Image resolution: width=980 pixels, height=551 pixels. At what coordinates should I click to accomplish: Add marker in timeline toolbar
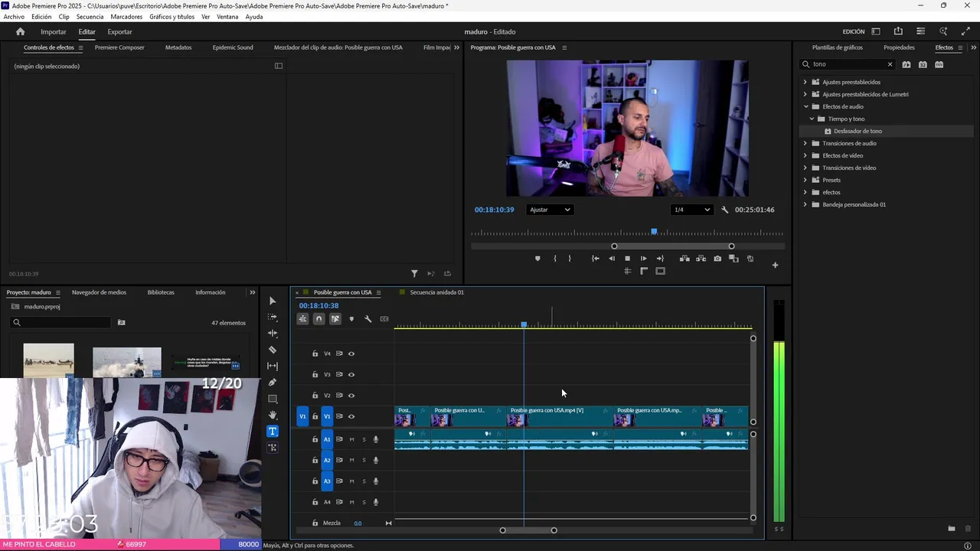[351, 319]
